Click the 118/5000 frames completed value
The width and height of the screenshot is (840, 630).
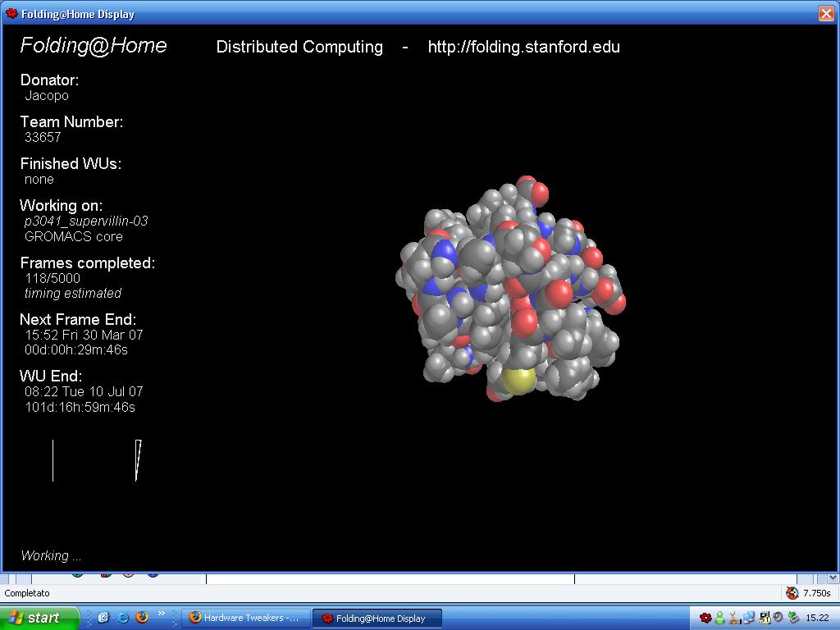coord(52,278)
